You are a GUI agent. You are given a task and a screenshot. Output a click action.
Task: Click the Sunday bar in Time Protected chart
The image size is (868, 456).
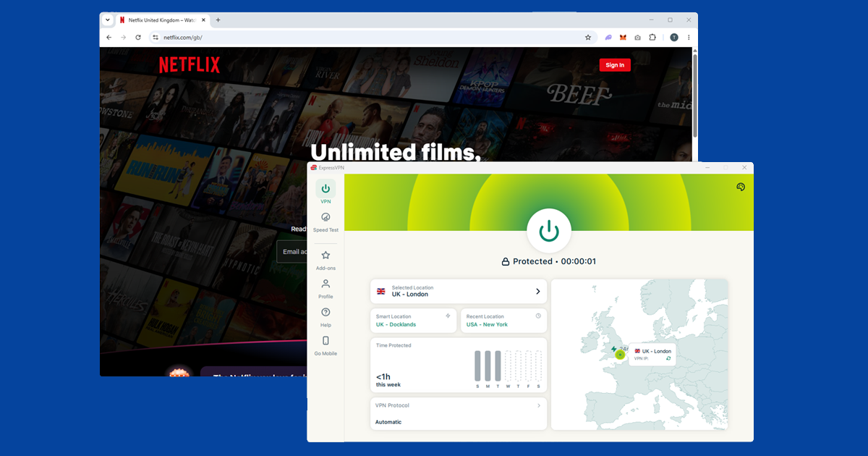pos(477,366)
